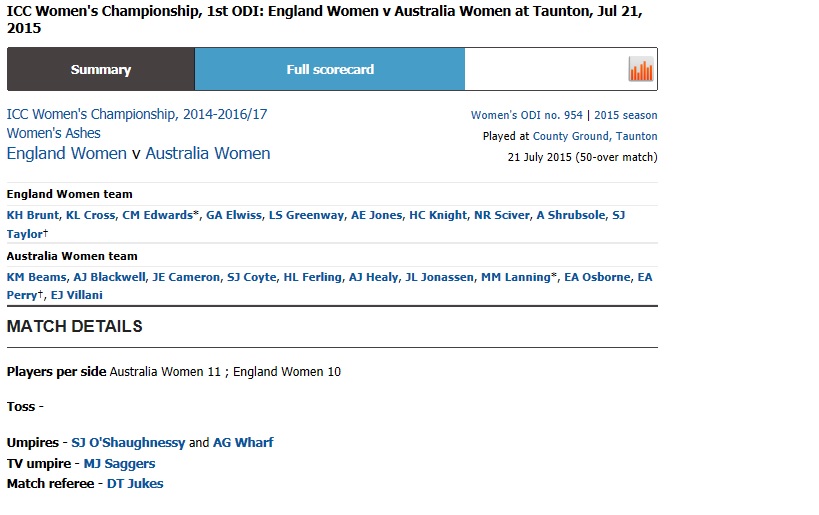Click TV umpire MJ Saggers link

pyautogui.click(x=119, y=464)
